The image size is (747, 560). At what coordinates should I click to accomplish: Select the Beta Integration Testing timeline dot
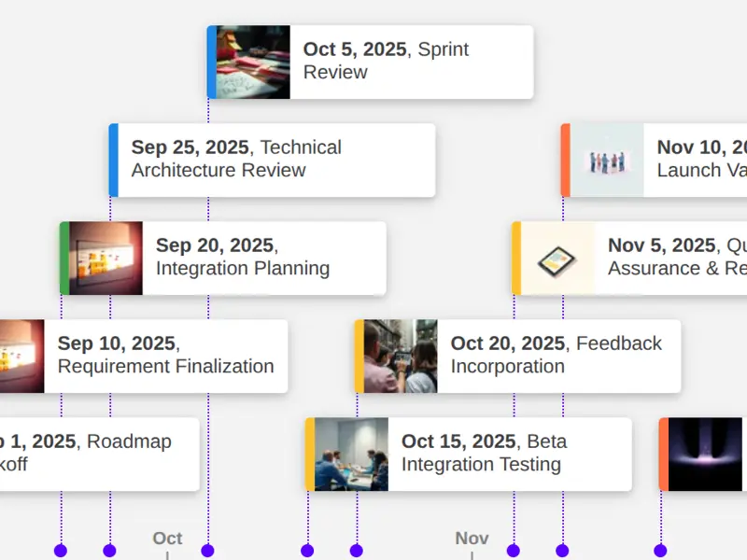307,551
